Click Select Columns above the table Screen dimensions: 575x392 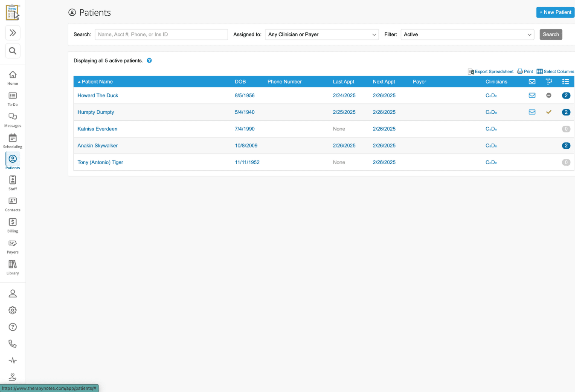point(555,72)
